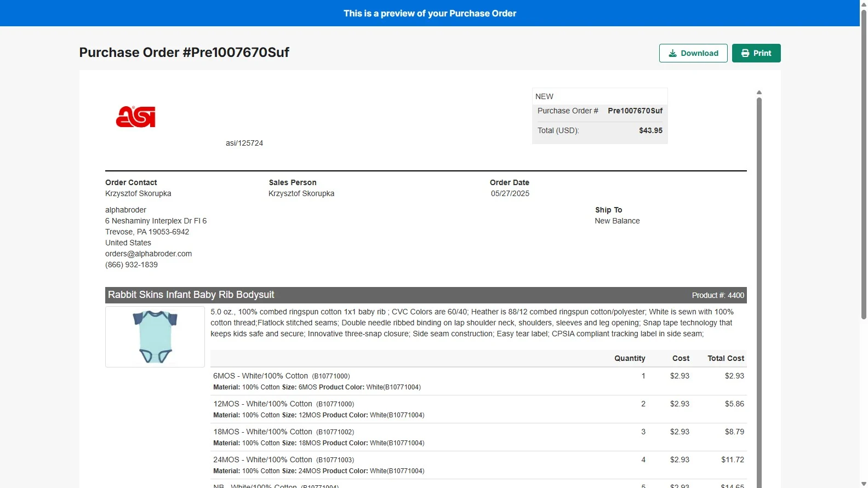Click the asi/125724 text
Viewport: 868px width, 488px height.
coord(244,143)
